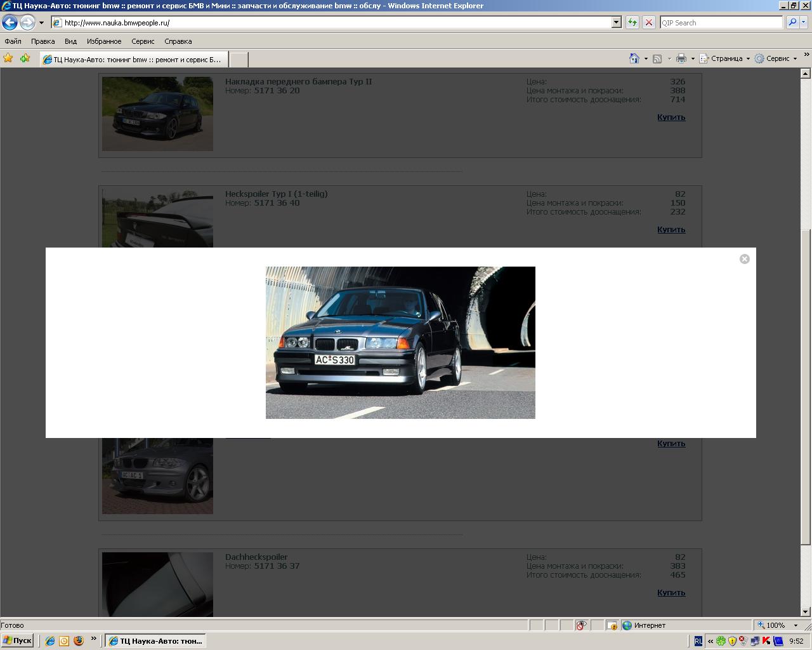Open the Справка menu
Image resolution: width=812 pixels, height=650 pixels.
pos(178,41)
